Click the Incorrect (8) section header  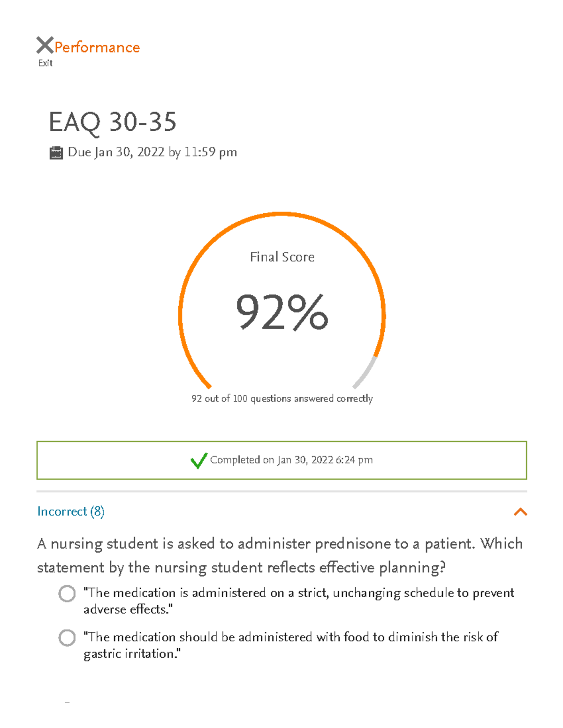71,511
